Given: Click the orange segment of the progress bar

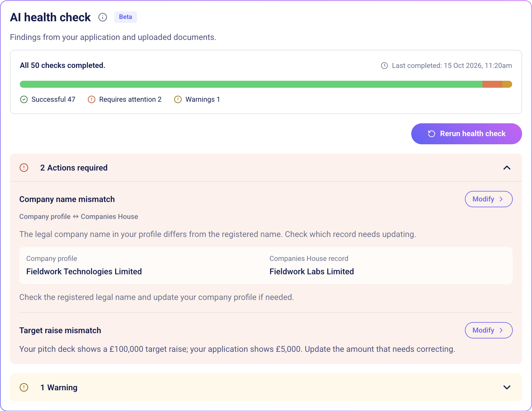Looking at the screenshot, I should tap(492, 84).
